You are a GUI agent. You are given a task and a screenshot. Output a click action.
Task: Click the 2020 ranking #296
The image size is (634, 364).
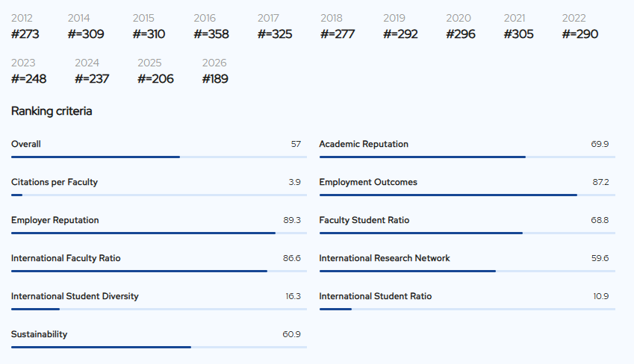click(x=461, y=34)
